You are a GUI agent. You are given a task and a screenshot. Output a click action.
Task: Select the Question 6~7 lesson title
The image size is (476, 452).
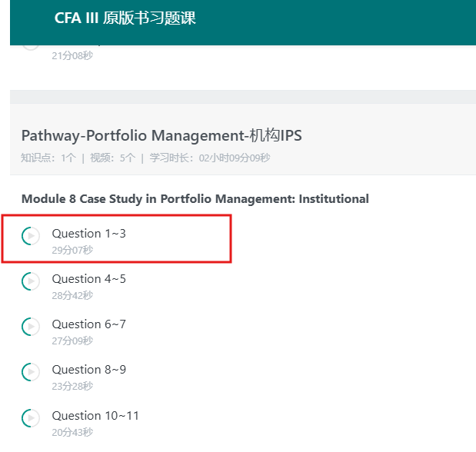pyautogui.click(x=88, y=324)
